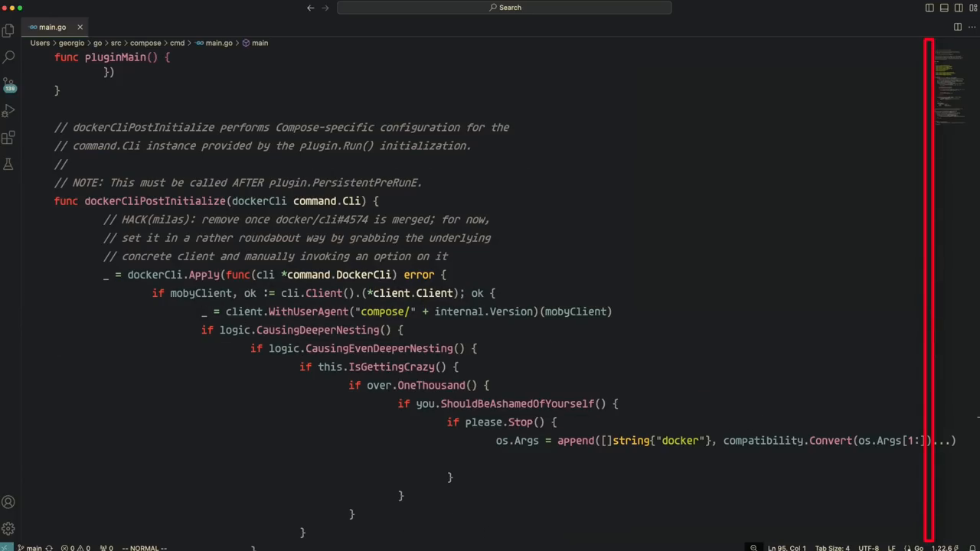
Task: Click the please.Stop() condition
Action: [x=505, y=422]
